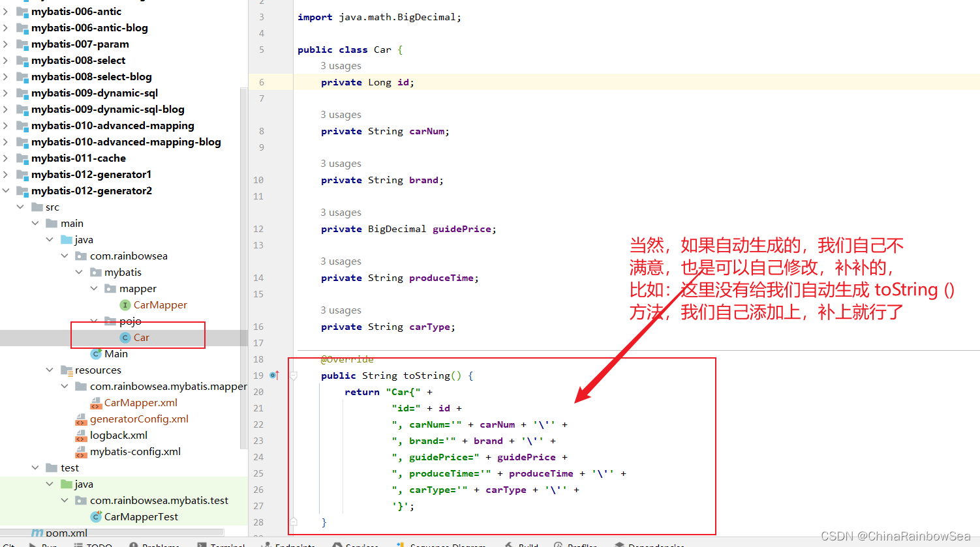Click the fold end marker on line 28

(x=294, y=522)
